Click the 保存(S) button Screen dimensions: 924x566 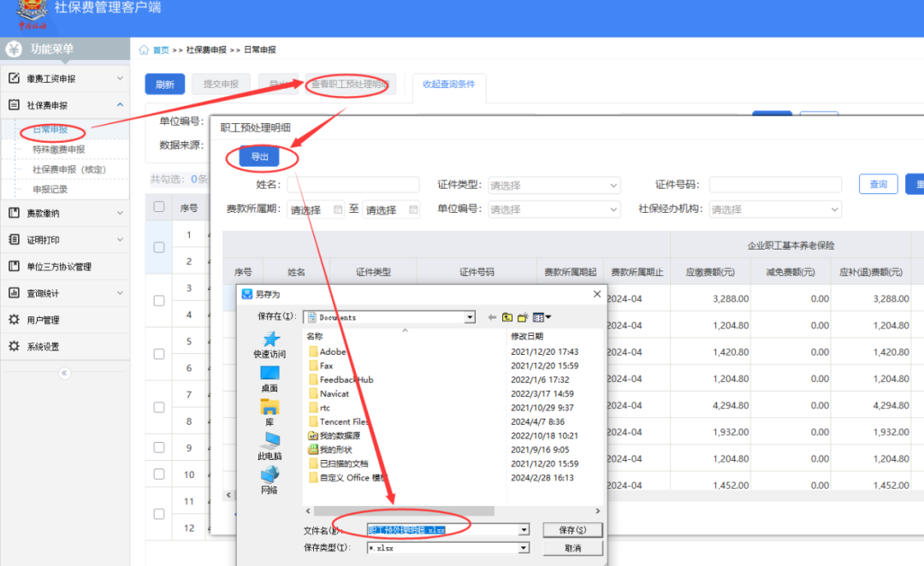pyautogui.click(x=572, y=530)
